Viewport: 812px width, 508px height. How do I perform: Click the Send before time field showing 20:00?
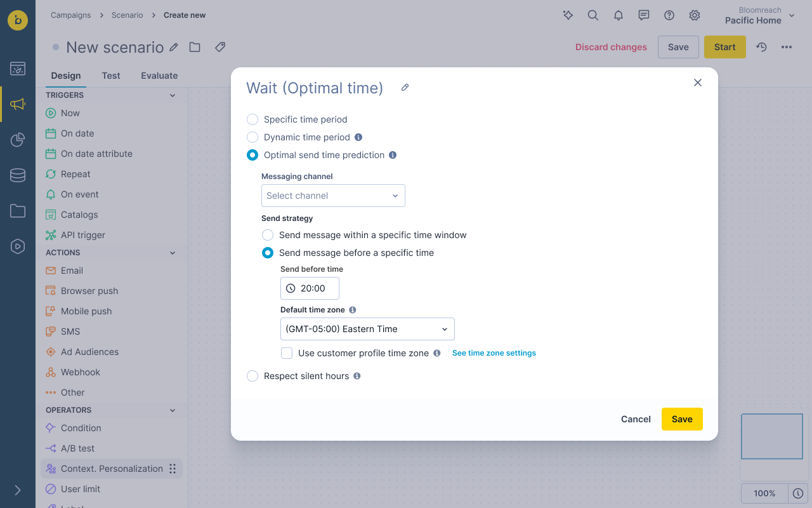point(310,288)
